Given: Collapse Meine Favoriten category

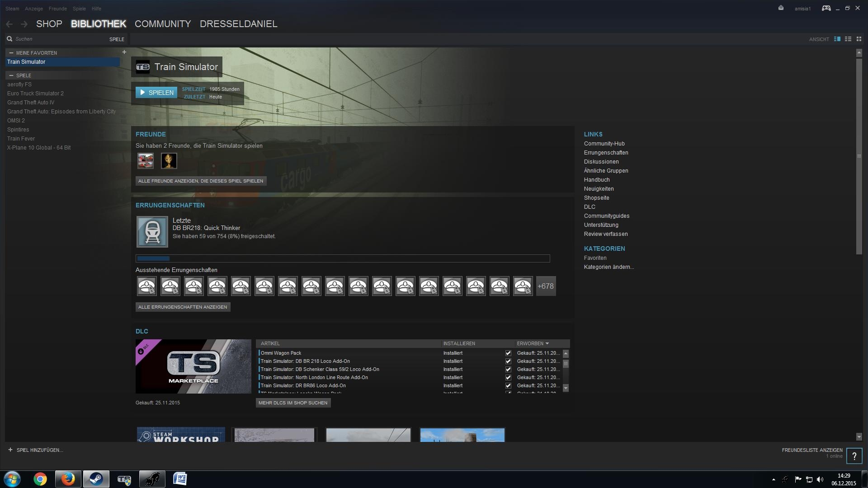Looking at the screenshot, I should click(x=11, y=53).
